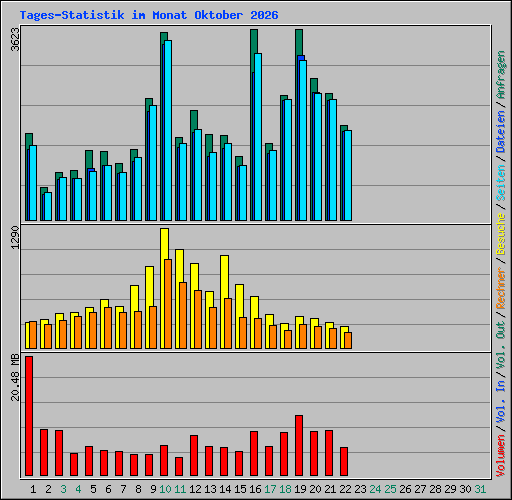Image resolution: width=512 pixels, height=500 pixels.
Task: Select day 16 on the x-axis
Action: (x=255, y=489)
